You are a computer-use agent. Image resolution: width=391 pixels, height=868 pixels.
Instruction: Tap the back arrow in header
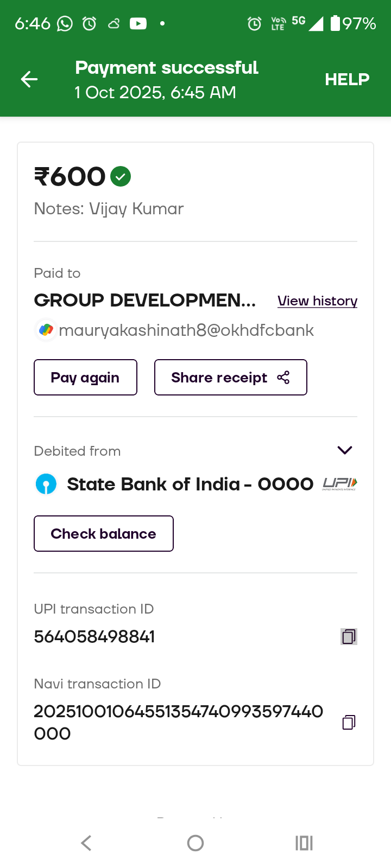click(29, 79)
